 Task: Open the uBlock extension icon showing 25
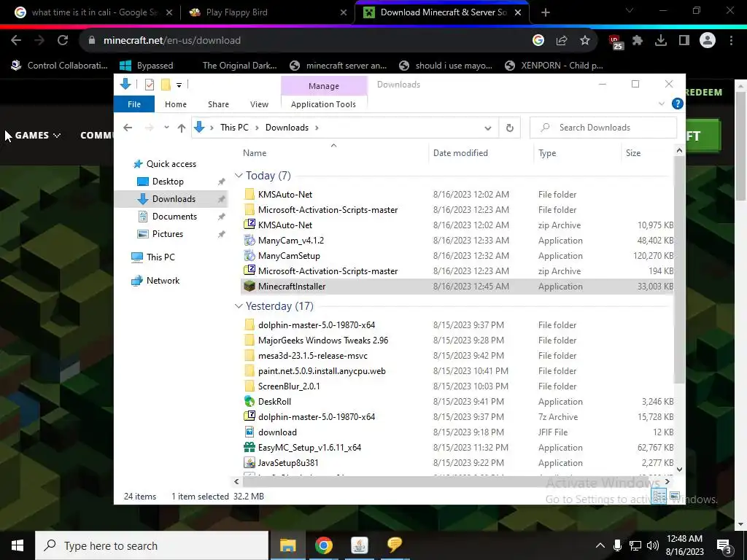[616, 42]
